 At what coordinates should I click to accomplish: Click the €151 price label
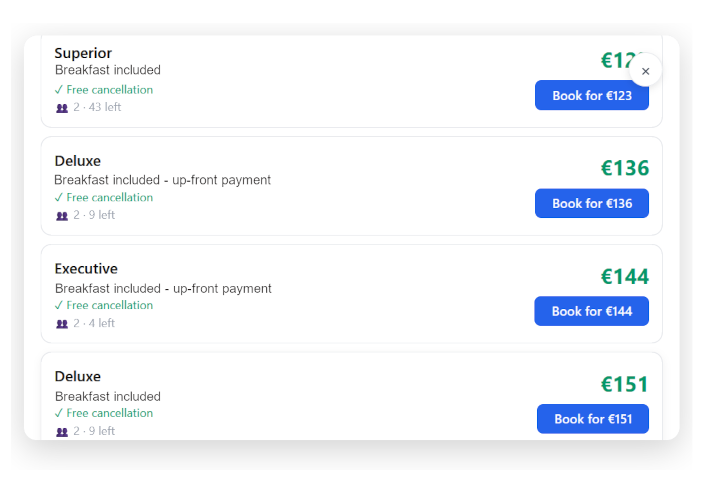(x=624, y=385)
